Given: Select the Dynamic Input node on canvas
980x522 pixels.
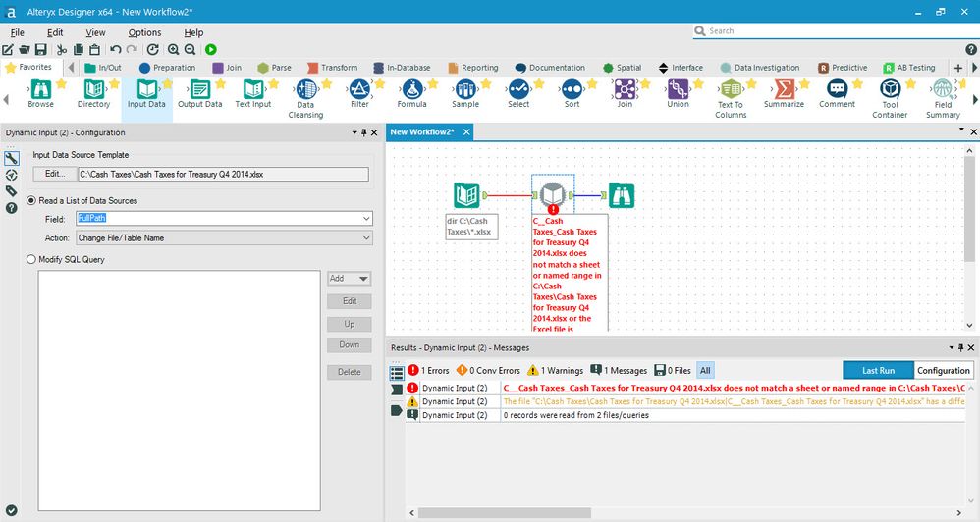Looking at the screenshot, I should (553, 195).
